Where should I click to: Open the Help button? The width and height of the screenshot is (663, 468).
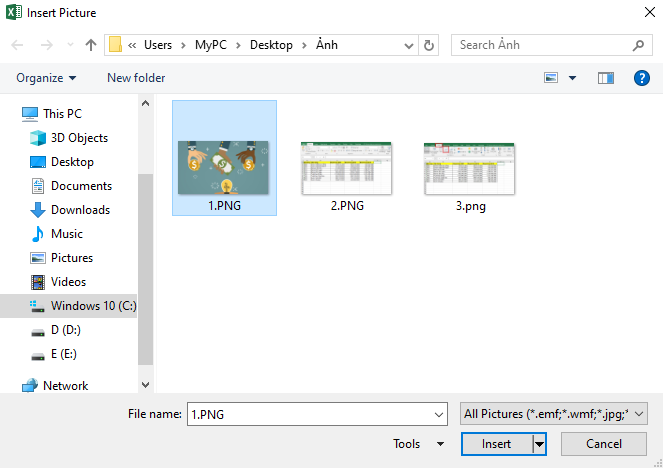(641, 78)
